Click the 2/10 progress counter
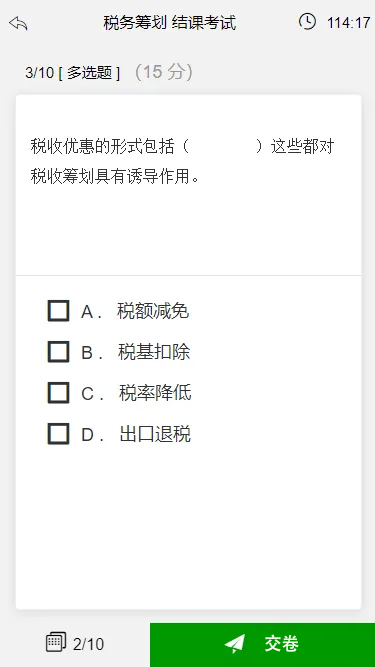Screen dimensions: 375x667 point(88,644)
